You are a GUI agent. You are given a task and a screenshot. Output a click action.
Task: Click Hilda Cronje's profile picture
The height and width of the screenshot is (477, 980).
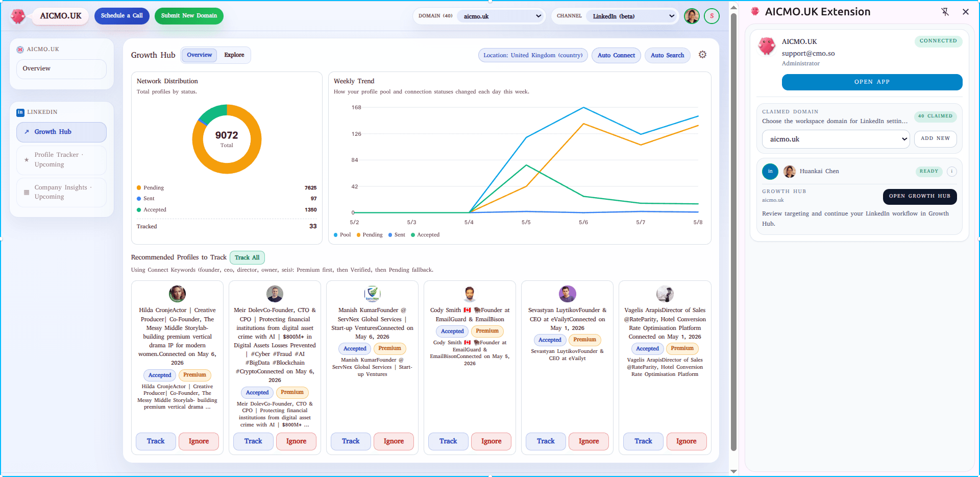point(177,294)
